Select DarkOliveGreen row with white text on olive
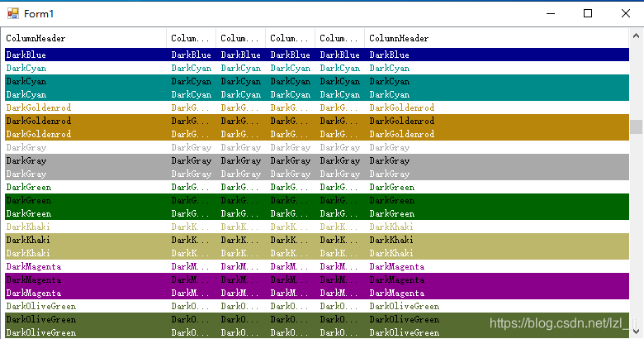 (317, 332)
